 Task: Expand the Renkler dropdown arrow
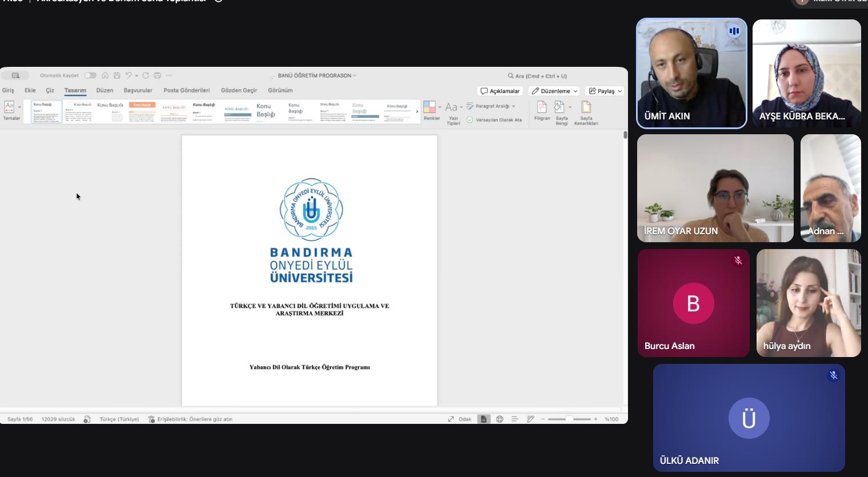coord(439,107)
